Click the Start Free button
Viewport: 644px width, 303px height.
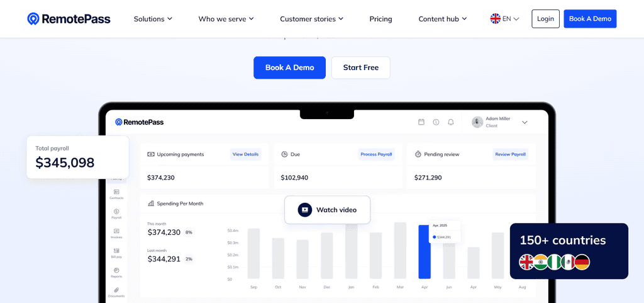[360, 67]
